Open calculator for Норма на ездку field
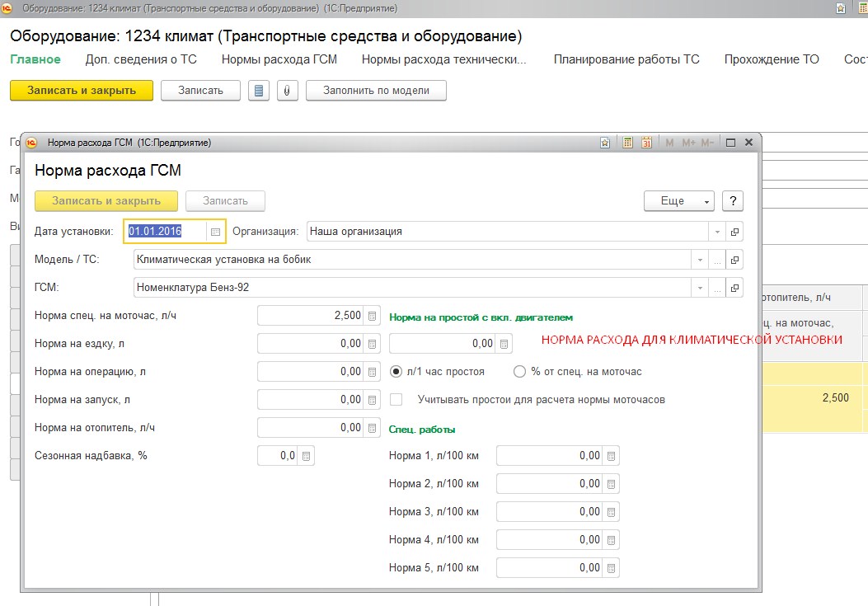868x606 pixels. 373,344
